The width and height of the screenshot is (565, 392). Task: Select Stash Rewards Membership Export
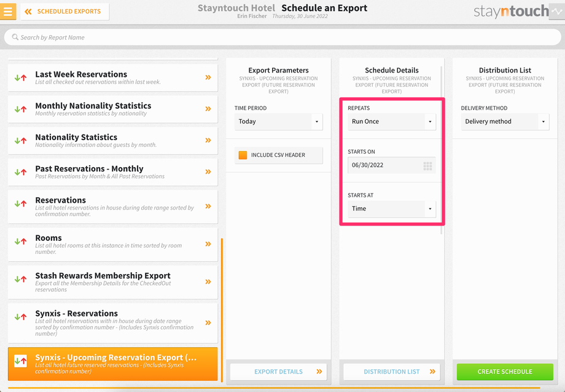click(113, 282)
